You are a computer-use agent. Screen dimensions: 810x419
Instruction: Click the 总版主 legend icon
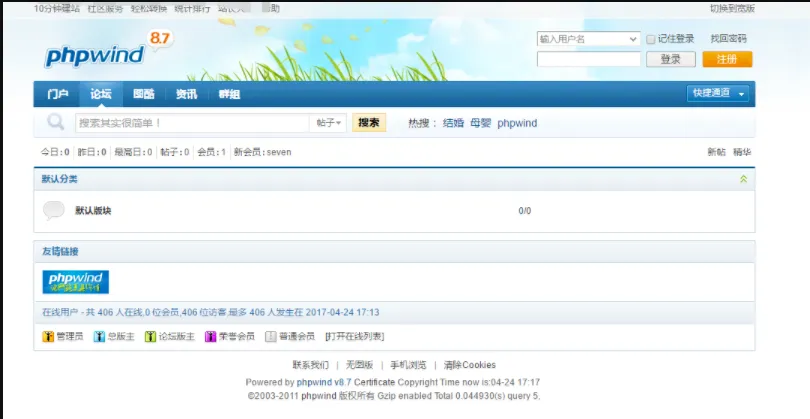(99, 337)
